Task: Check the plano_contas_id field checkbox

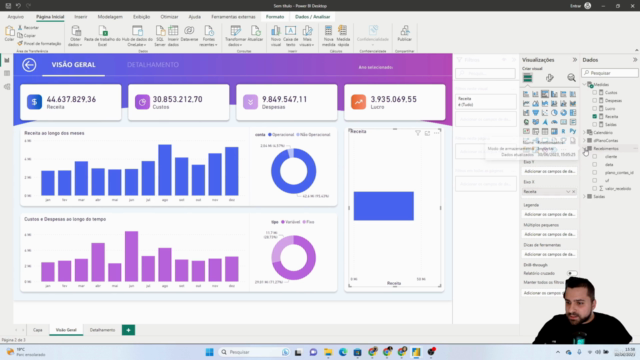Action: tap(595, 173)
